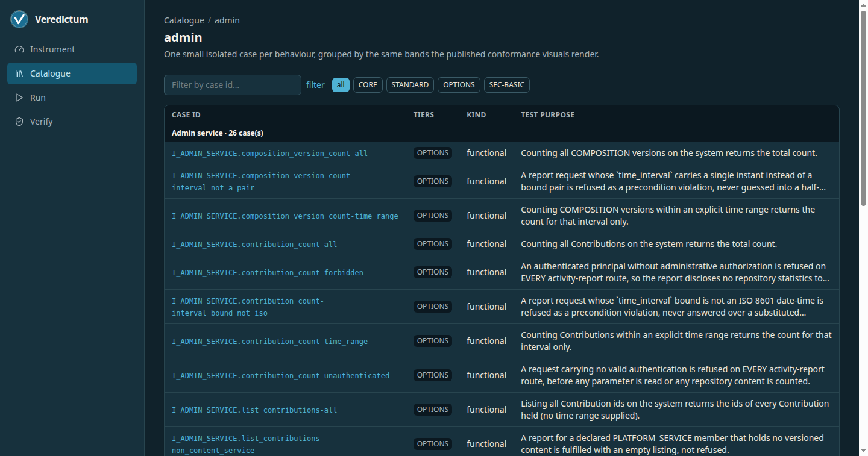The height and width of the screenshot is (456, 868).
Task: Click OPTIONS badge in list_contributions-all row
Action: [x=433, y=410]
